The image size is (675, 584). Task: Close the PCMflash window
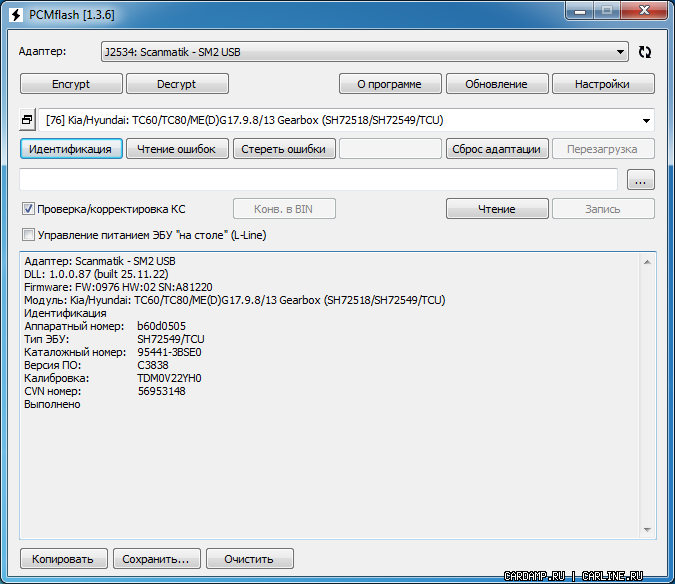pyautogui.click(x=644, y=10)
